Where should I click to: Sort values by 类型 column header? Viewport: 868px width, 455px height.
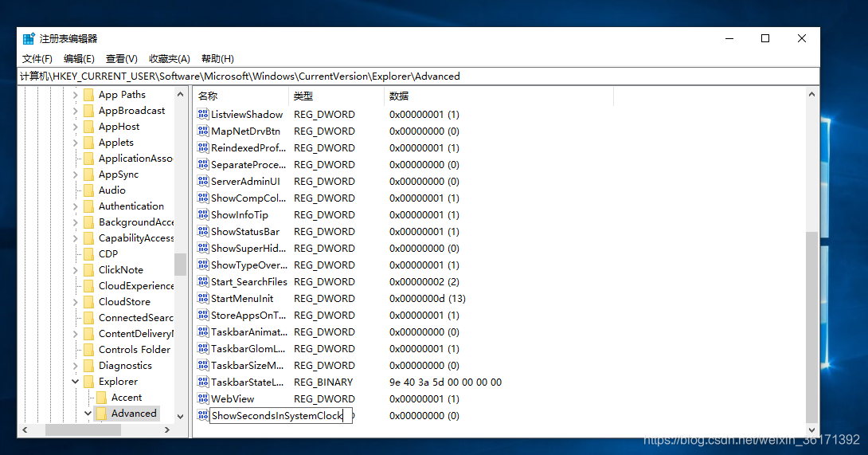click(336, 96)
